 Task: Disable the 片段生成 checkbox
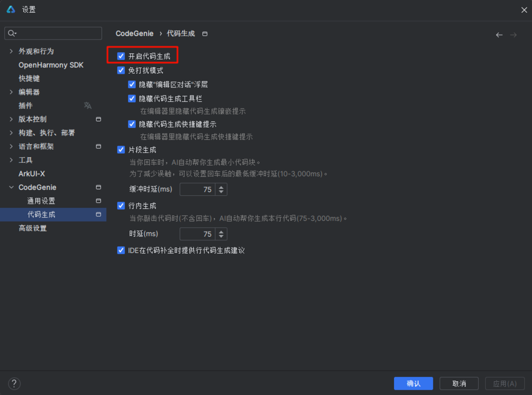point(121,149)
